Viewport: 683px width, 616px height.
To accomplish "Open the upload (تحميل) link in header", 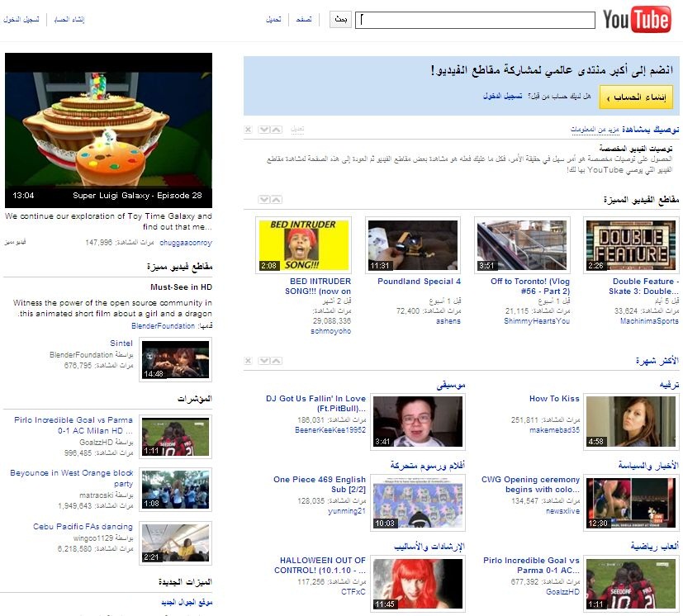I will 273,20.
